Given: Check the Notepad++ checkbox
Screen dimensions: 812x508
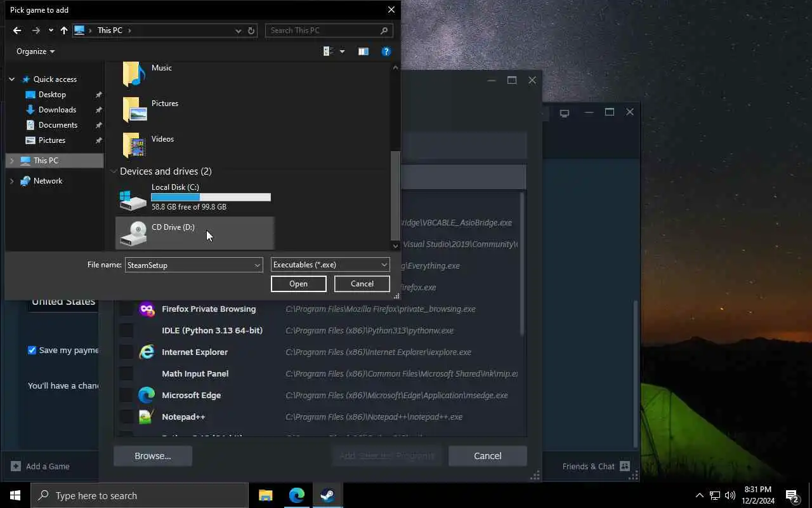Looking at the screenshot, I should point(126,417).
